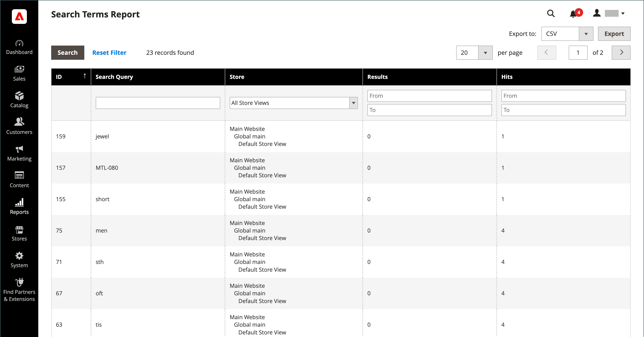
Task: Open System gear icon
Action: coord(19,256)
